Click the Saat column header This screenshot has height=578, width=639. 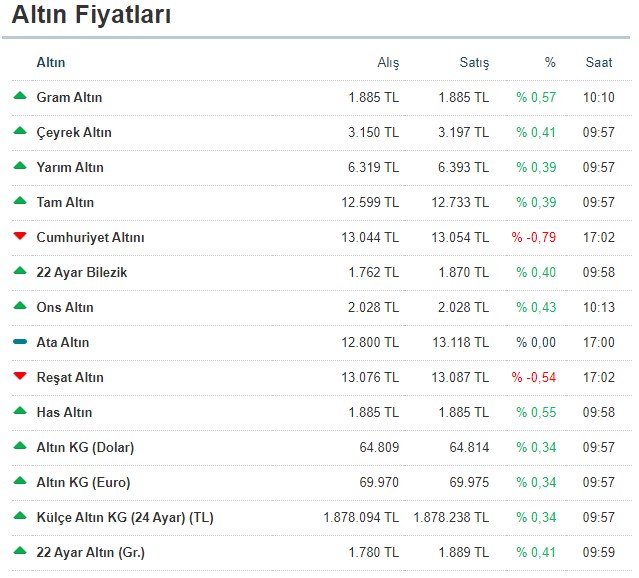click(599, 62)
